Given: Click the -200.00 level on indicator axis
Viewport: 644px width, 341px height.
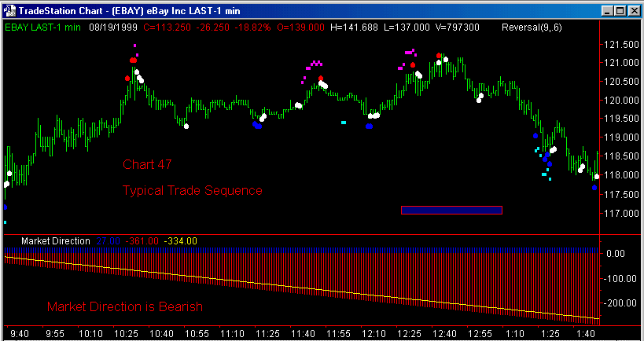Looking at the screenshot, I should 619,303.
